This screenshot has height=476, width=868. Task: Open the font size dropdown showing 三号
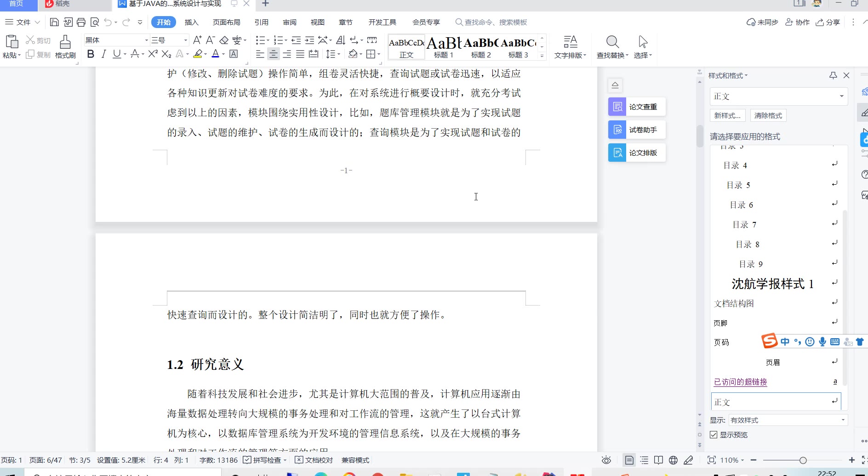click(x=185, y=40)
